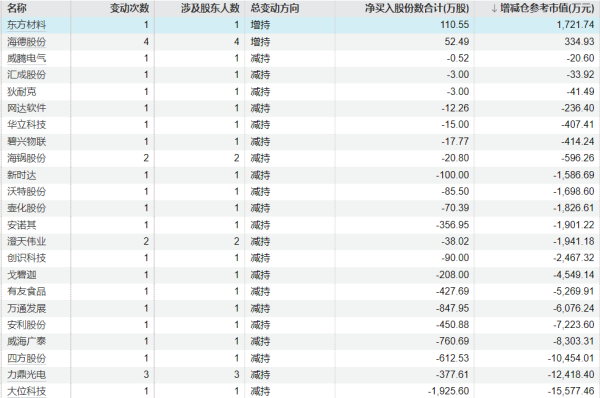
Task: Open the 四方股份 stock link
Action: pos(26,358)
